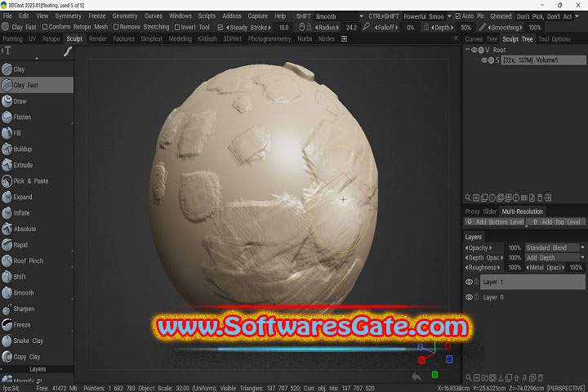Image resolution: width=588 pixels, height=392 pixels.
Task: Select the Freeze brush tool
Action: (37, 325)
